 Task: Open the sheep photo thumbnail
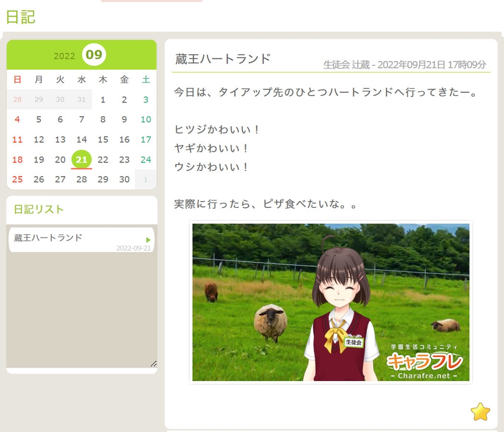(x=331, y=302)
